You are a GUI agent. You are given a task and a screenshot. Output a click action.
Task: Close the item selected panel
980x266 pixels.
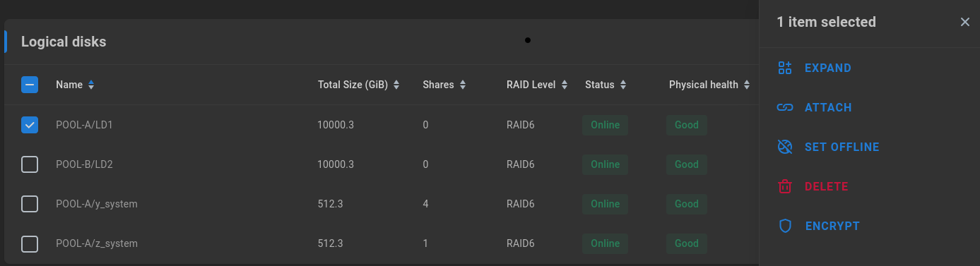(x=964, y=22)
